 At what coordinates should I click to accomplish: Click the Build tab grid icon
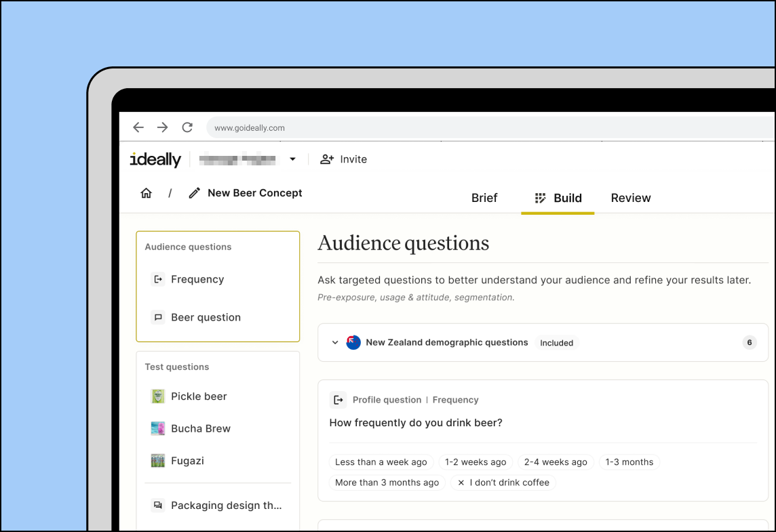[540, 199]
